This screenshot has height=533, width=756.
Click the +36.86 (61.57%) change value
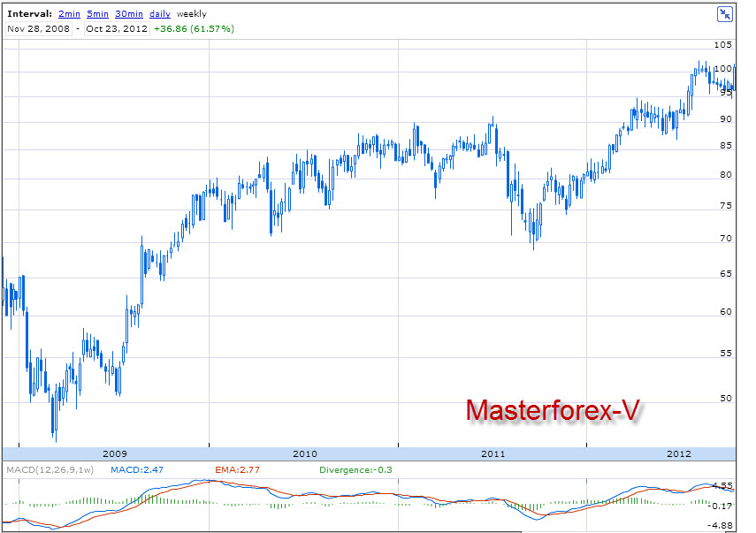[x=194, y=28]
